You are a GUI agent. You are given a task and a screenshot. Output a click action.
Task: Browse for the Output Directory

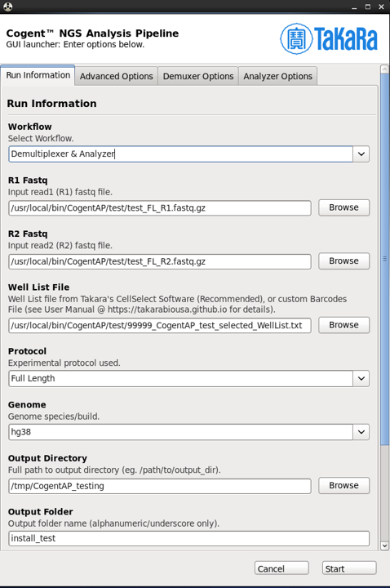pyautogui.click(x=344, y=486)
